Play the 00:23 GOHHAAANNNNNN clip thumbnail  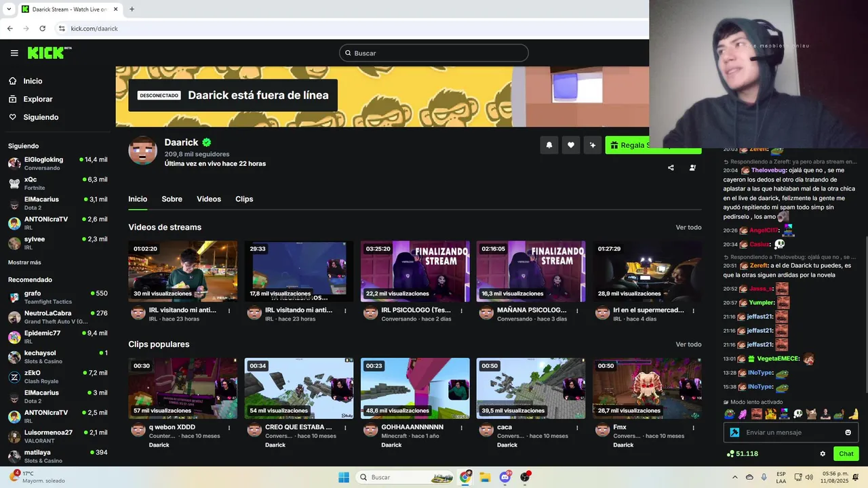[415, 388]
